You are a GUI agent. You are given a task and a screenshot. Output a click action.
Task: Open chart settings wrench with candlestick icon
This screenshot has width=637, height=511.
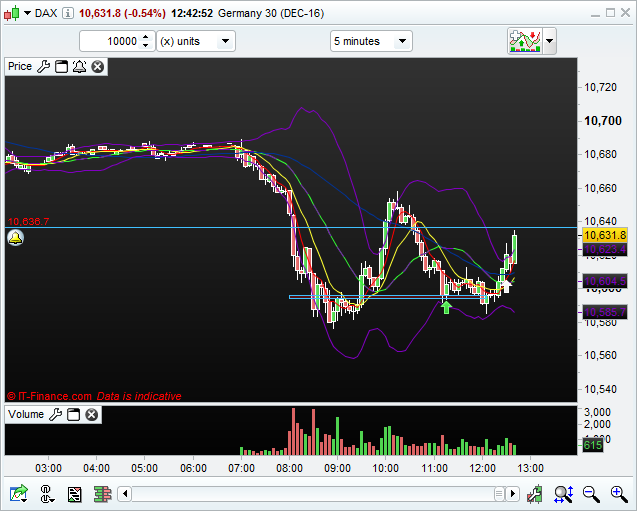(x=535, y=494)
